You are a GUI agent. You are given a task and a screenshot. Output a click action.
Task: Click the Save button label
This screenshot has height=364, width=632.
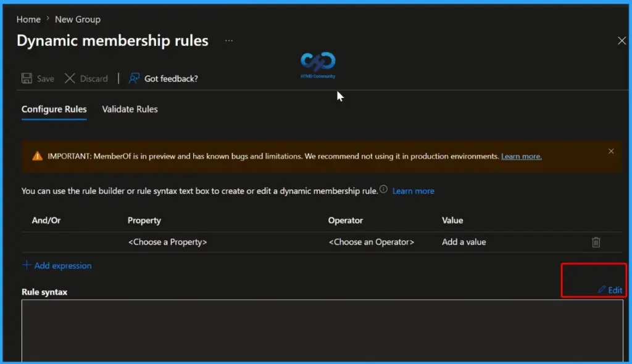tap(46, 78)
